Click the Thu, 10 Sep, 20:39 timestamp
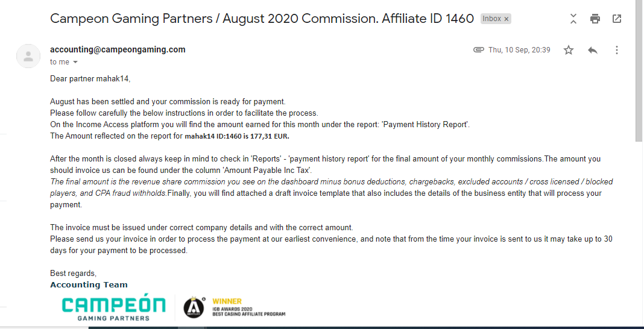The height and width of the screenshot is (329, 644). pos(519,50)
